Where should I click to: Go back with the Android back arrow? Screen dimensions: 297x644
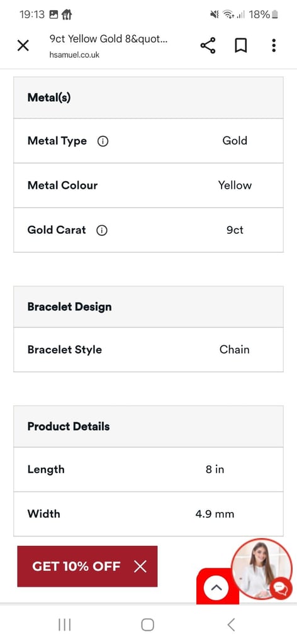(231, 625)
